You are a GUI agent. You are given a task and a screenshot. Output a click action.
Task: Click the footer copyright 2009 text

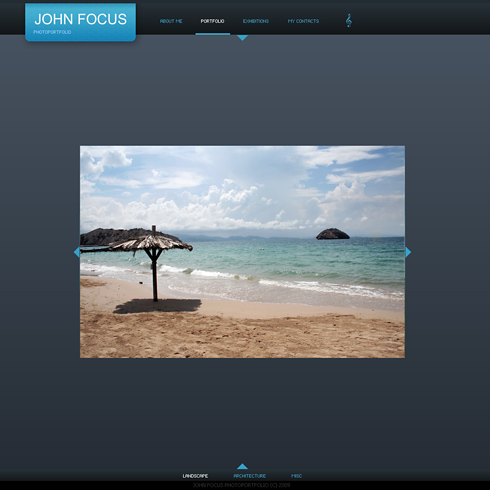click(241, 485)
